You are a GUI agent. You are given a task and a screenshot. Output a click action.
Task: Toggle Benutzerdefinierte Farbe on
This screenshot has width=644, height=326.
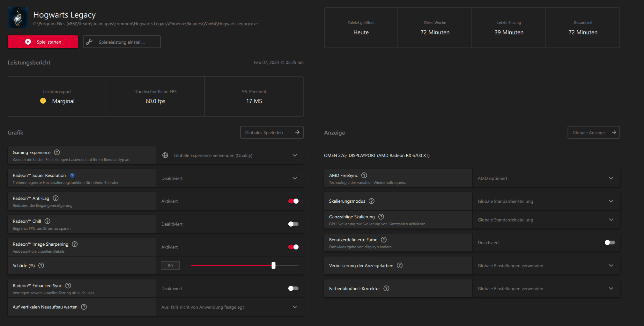[610, 243]
